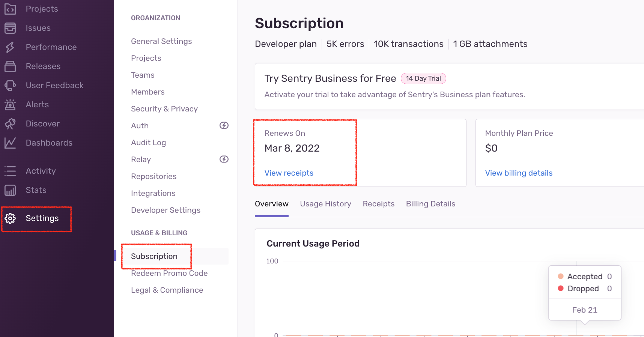This screenshot has height=337, width=644.
Task: Open User Feedback page
Action: 54,86
